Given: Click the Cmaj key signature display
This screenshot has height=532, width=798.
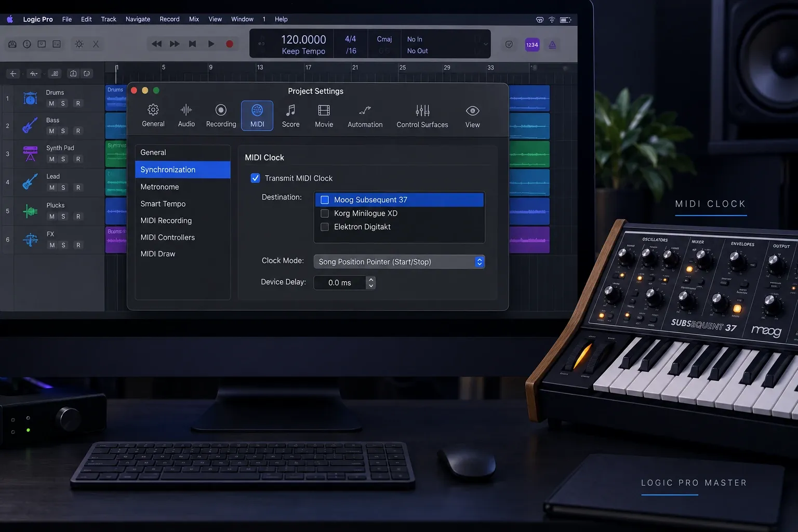Looking at the screenshot, I should 384,39.
